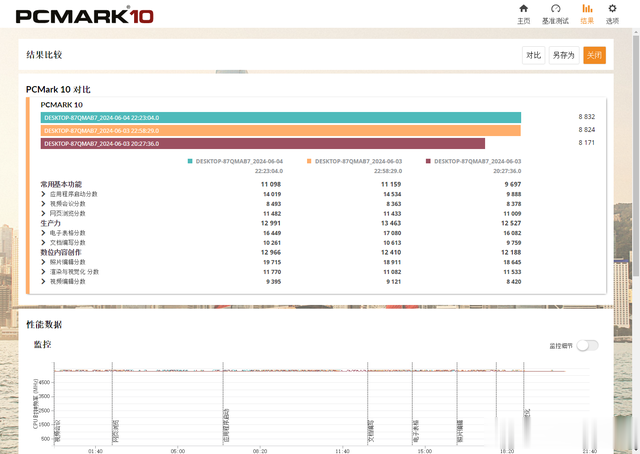Click the maroon 2024-06-03 20:27:36.0 result bar
The height and width of the screenshot is (454, 640).
point(263,144)
